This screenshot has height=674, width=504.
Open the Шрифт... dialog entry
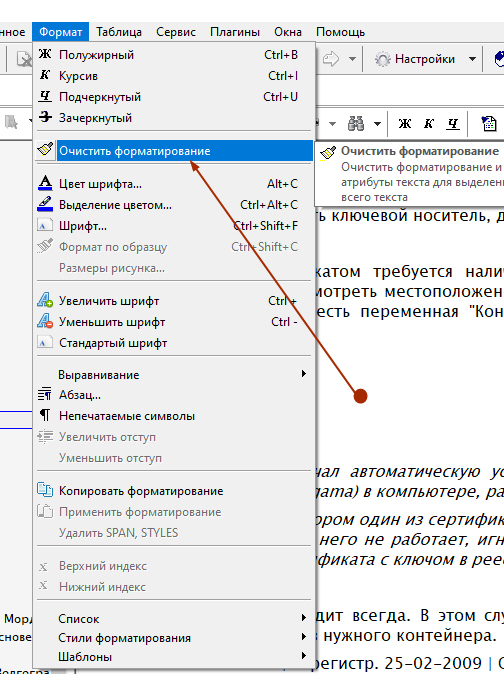(x=174, y=226)
